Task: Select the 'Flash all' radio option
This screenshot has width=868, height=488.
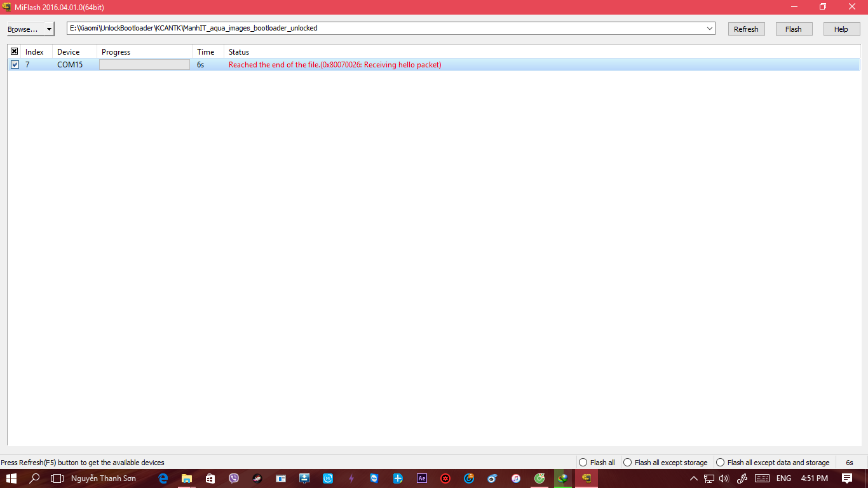Action: point(583,463)
